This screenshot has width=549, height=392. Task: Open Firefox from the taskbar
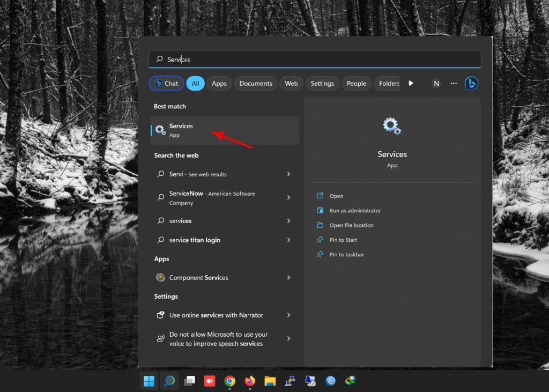(x=250, y=381)
